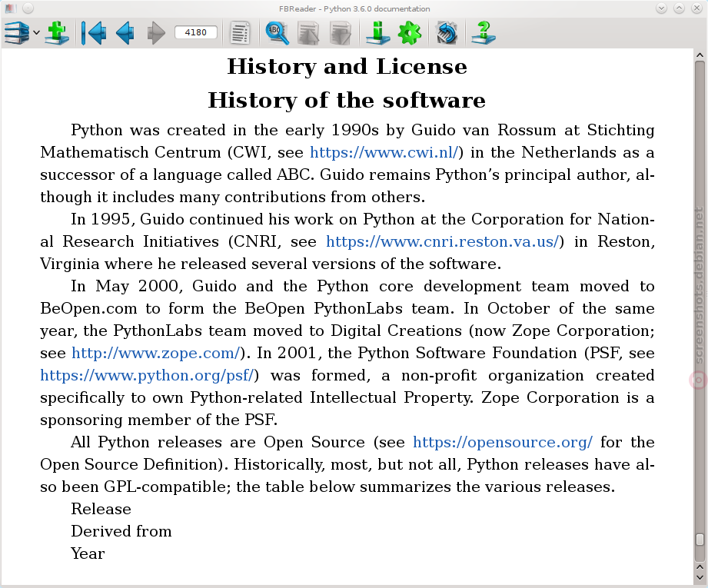Select the "Year" line
708x588 pixels.
point(88,553)
